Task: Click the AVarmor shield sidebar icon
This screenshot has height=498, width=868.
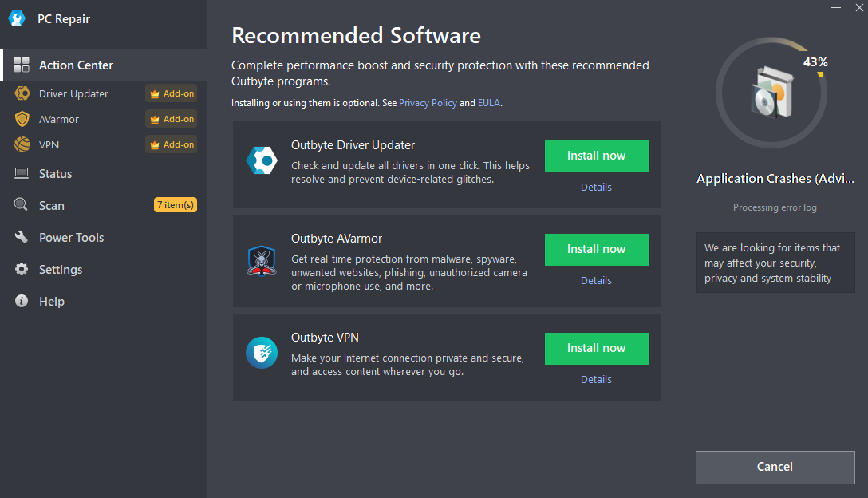Action: click(22, 119)
